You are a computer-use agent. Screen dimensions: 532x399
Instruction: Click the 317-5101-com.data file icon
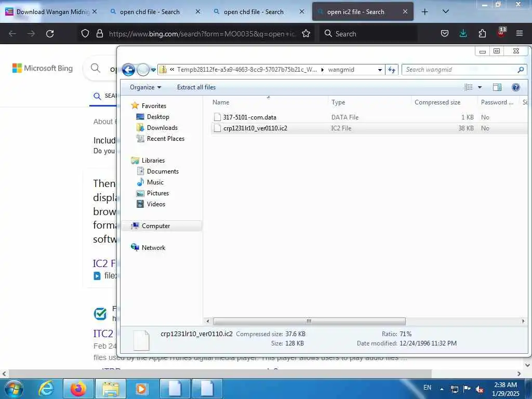point(217,117)
